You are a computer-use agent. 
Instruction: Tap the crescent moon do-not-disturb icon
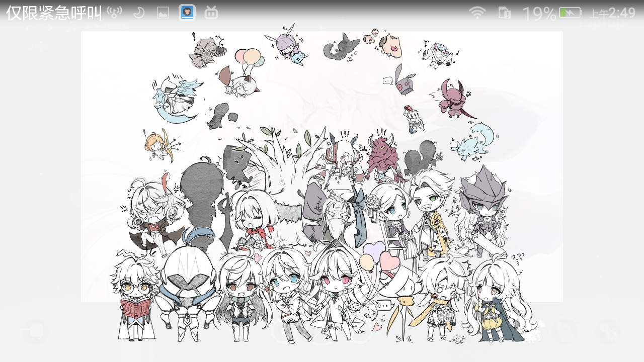click(139, 13)
